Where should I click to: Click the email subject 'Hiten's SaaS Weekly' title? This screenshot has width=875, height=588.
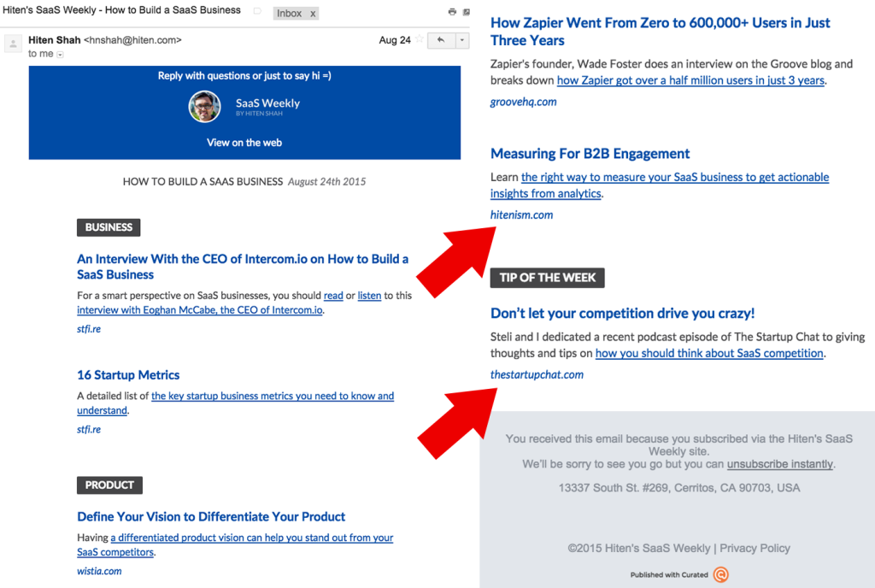[x=121, y=10]
